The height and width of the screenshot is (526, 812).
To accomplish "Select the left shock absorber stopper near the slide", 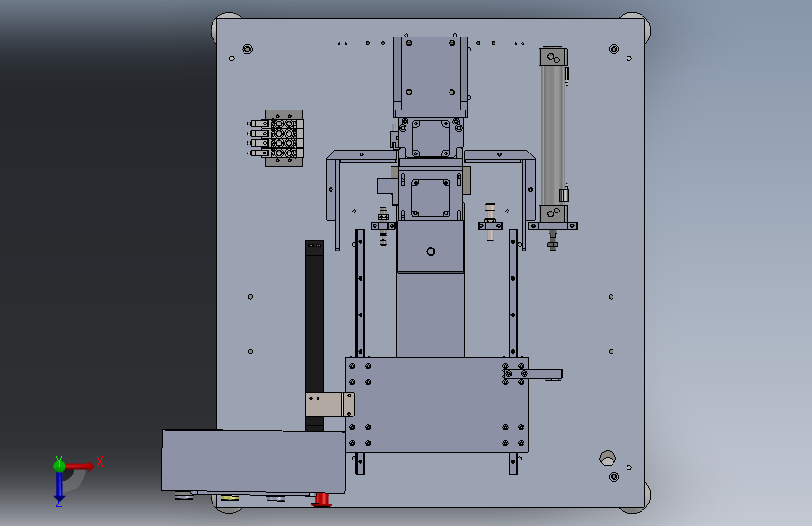I will 383,226.
